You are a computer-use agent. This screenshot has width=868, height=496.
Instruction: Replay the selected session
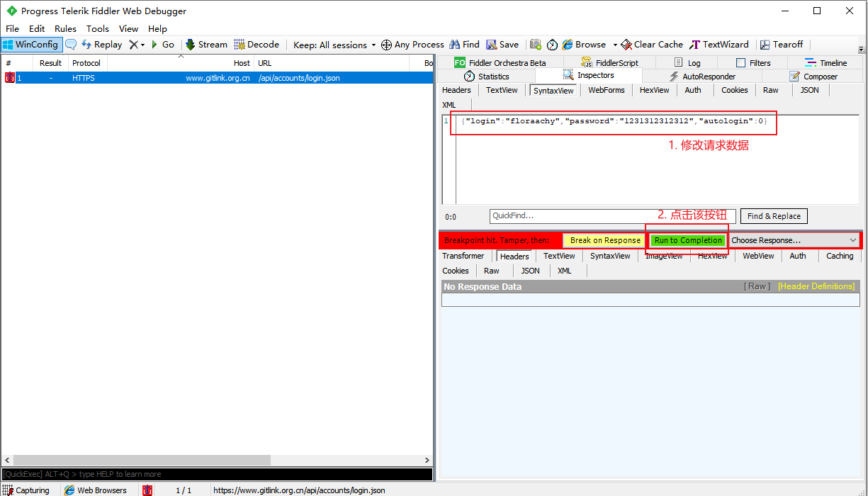click(102, 44)
